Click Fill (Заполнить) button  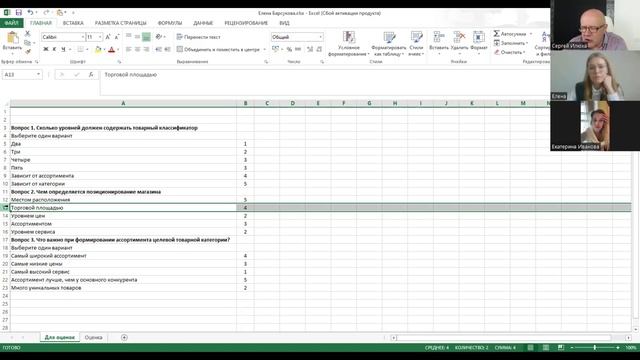[x=511, y=43]
